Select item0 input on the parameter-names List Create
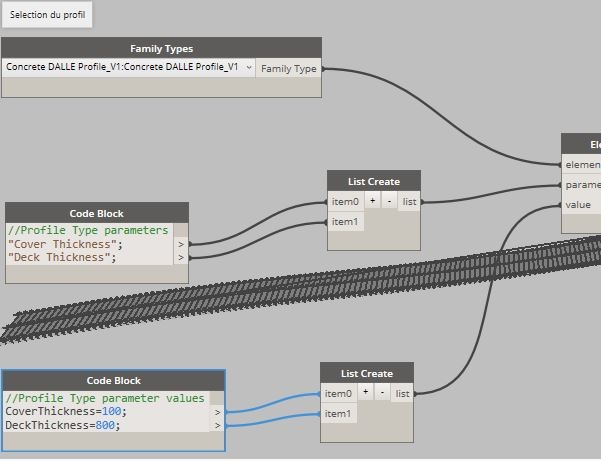 344,201
